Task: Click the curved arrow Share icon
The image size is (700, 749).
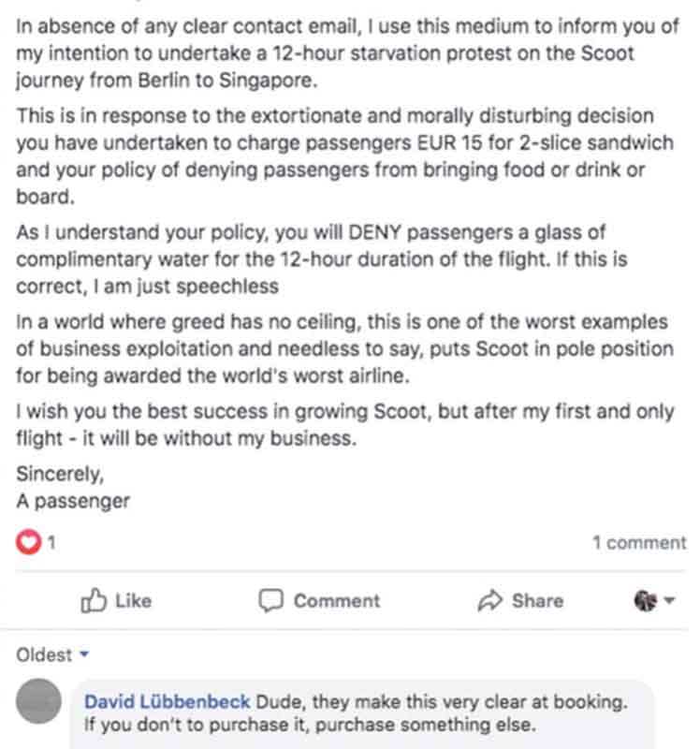Action: (489, 600)
